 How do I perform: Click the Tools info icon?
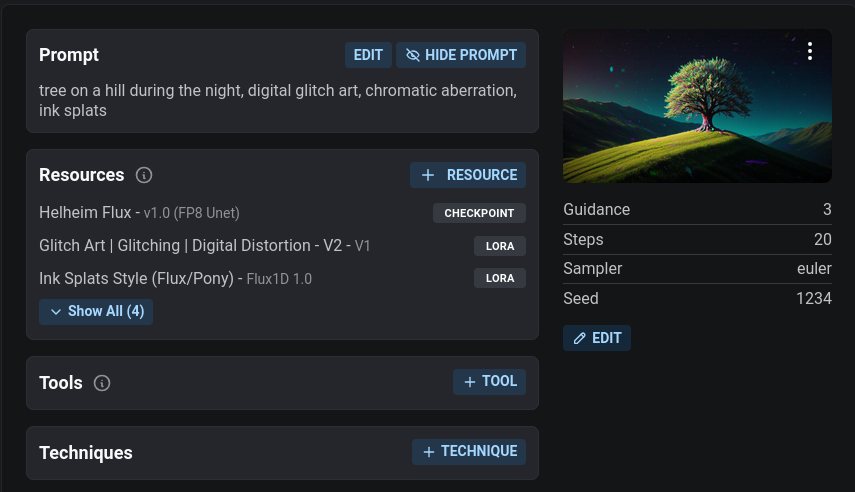(102, 383)
